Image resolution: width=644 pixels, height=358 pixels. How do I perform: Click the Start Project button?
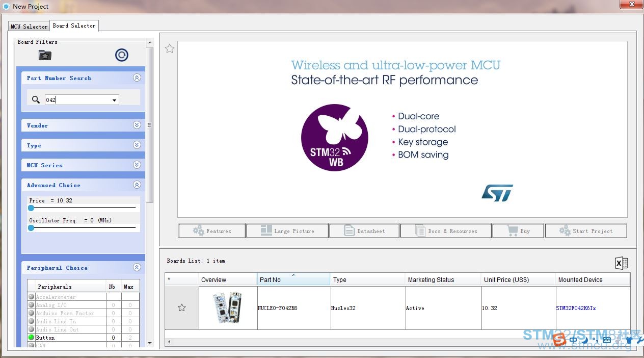tap(586, 231)
